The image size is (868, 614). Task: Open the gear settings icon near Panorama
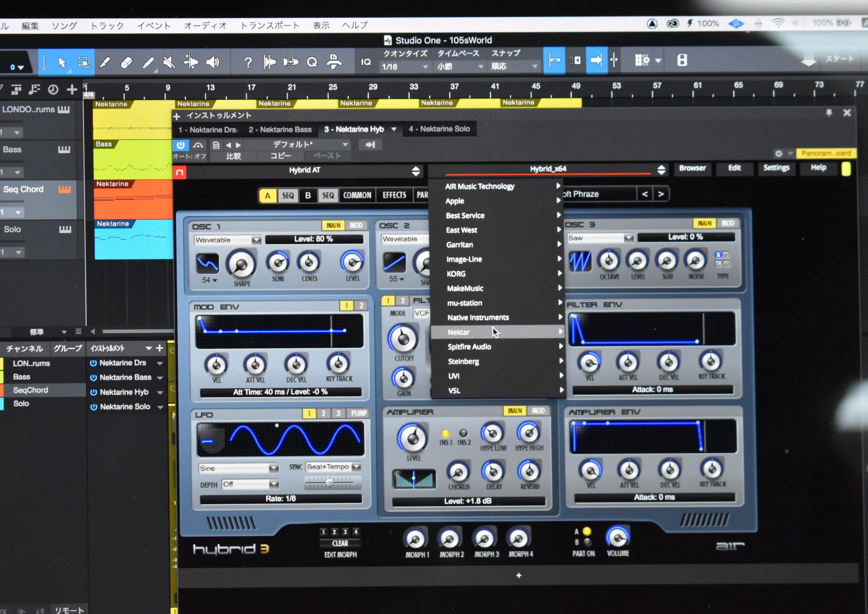tap(778, 153)
